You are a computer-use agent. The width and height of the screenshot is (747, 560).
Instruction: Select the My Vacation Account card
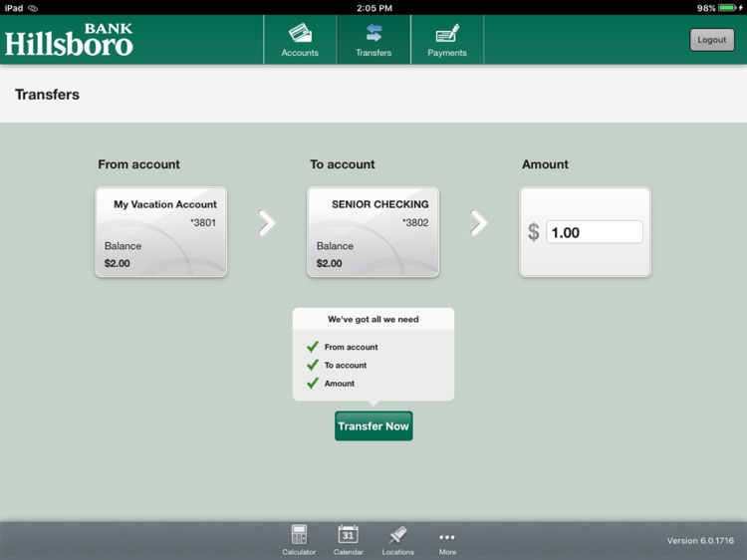pos(161,232)
